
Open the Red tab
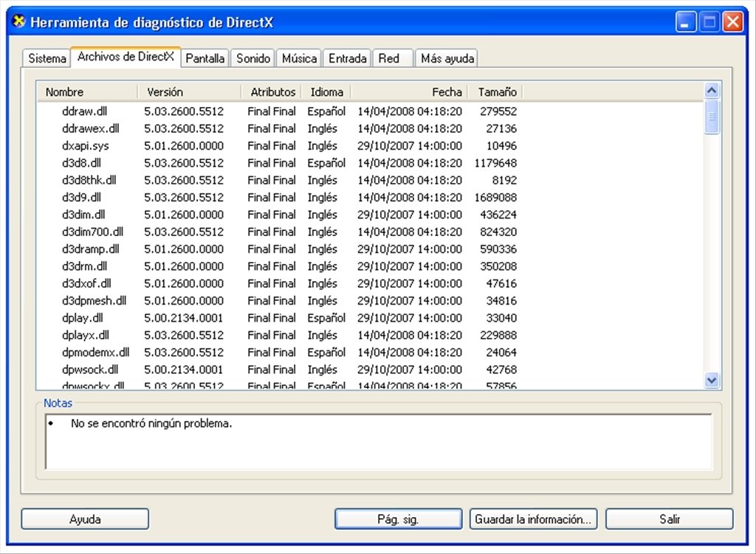[393, 58]
